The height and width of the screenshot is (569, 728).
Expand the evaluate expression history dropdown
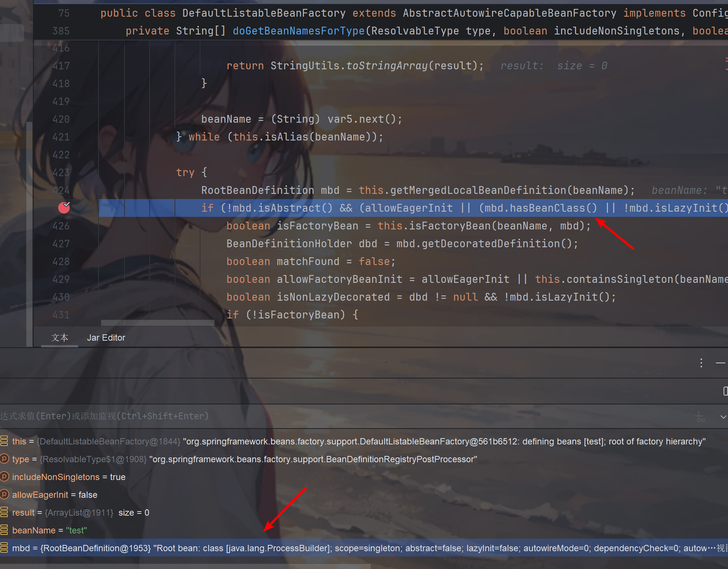coord(723,417)
